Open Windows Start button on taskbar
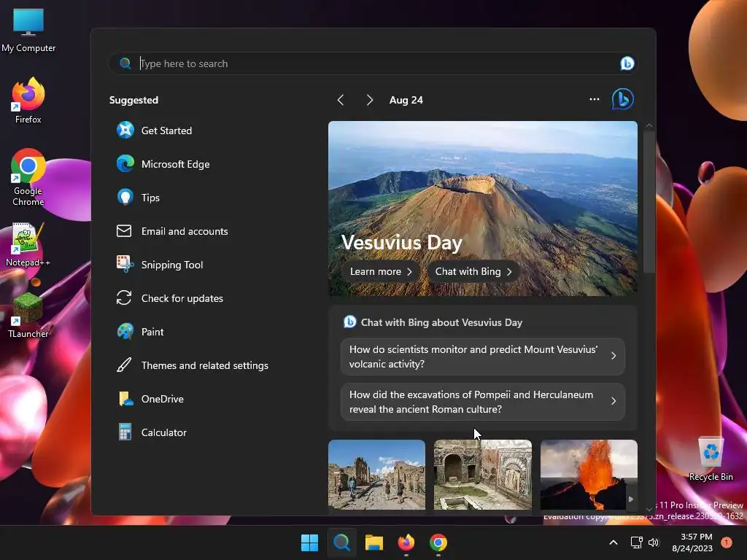Viewport: 747px width, 560px height. [309, 542]
